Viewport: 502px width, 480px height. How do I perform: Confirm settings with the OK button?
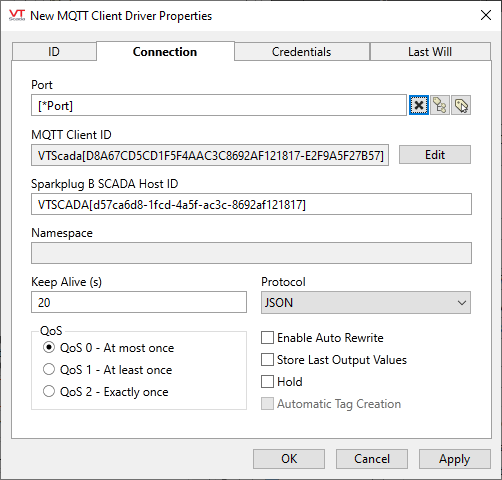289,459
